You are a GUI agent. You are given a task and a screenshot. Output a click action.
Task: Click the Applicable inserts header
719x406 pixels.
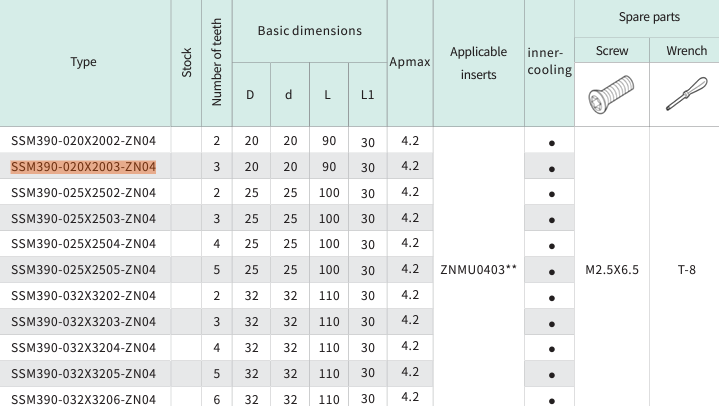[x=478, y=62]
